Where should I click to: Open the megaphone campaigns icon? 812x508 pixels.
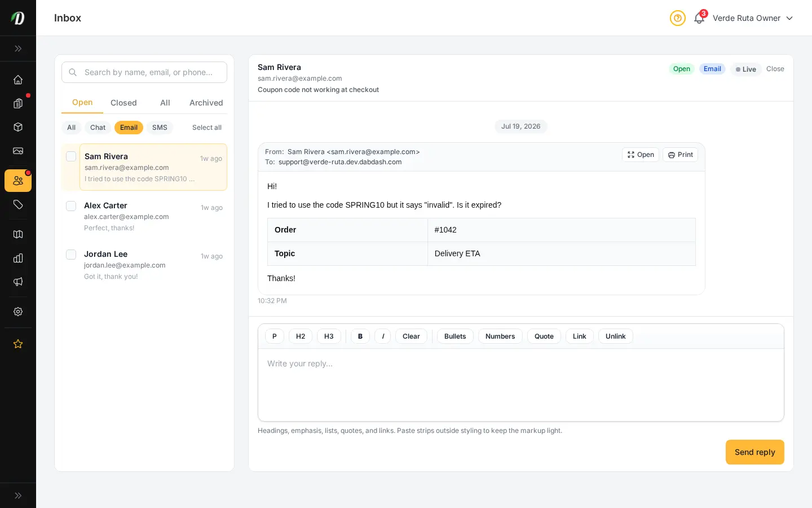(18, 282)
